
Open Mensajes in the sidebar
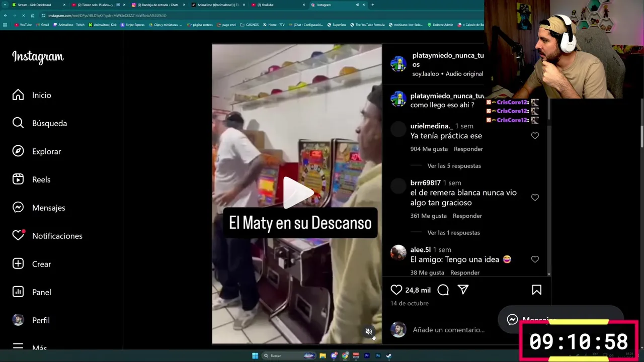[39, 208]
